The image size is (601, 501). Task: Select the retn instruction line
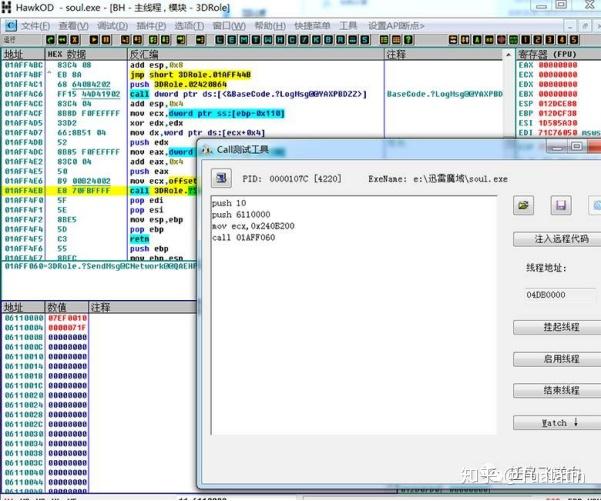[140, 239]
